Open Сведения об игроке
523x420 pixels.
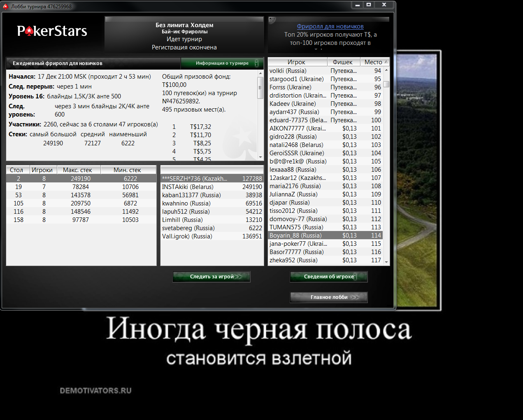click(x=328, y=277)
